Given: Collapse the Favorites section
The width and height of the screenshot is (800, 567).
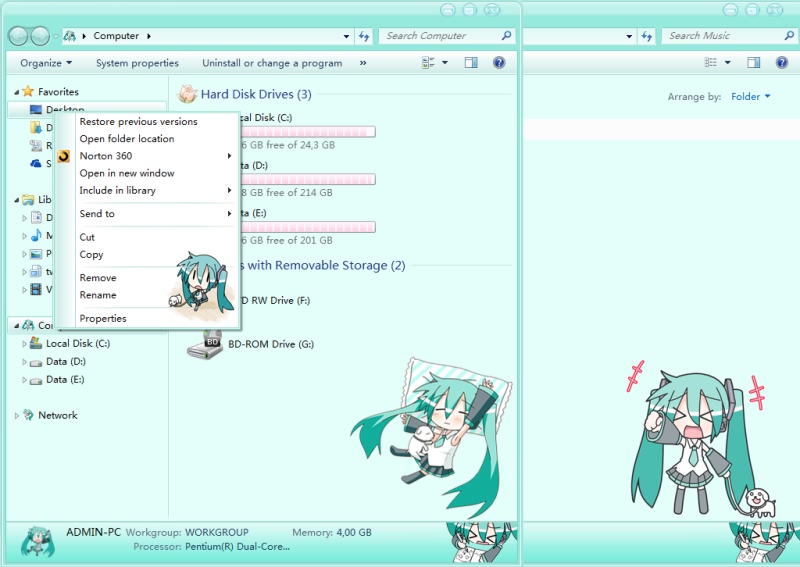Looking at the screenshot, I should [x=16, y=92].
